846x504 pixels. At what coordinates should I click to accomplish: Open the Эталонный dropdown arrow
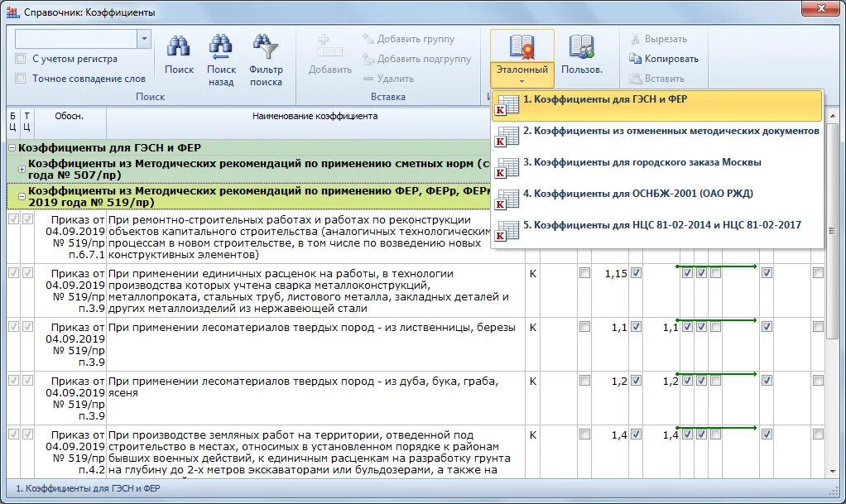click(522, 81)
